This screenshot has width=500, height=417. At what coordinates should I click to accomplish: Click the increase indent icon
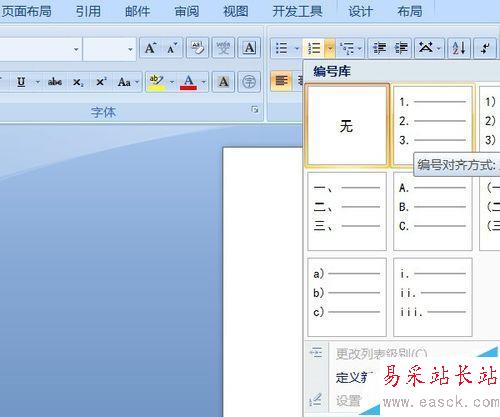point(401,49)
